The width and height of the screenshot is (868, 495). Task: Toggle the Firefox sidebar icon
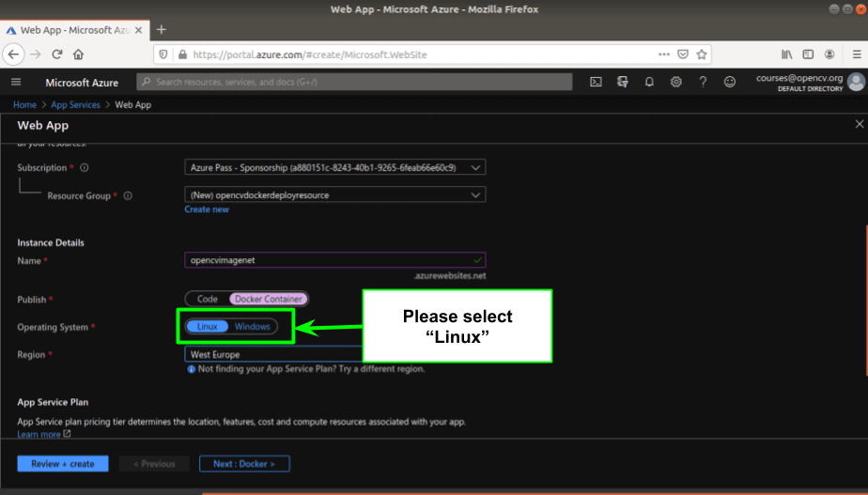808,54
